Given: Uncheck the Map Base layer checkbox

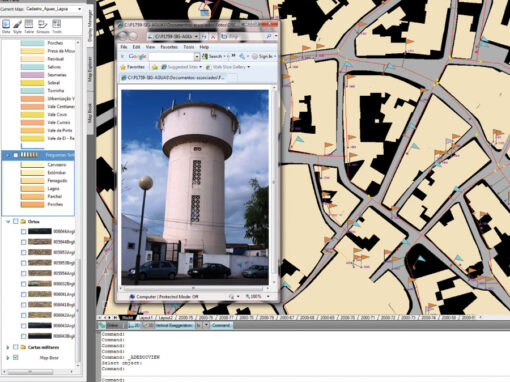Looking at the screenshot, I should (15, 357).
